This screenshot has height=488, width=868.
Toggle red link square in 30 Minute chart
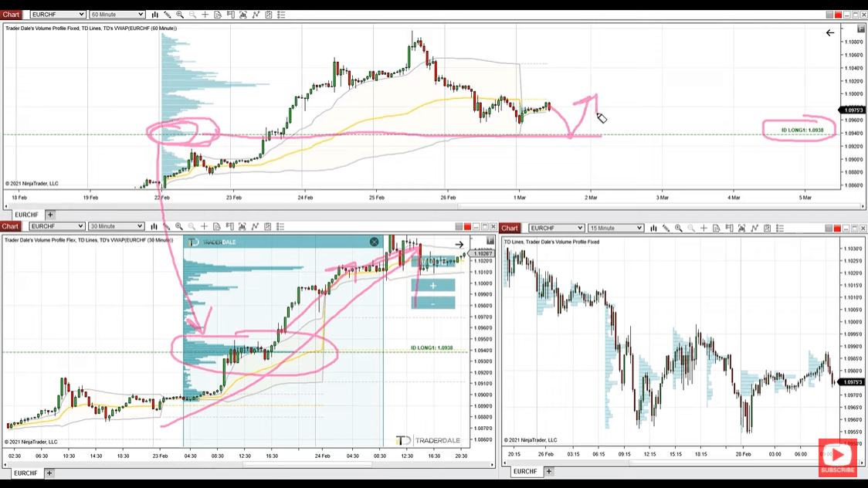(x=468, y=227)
